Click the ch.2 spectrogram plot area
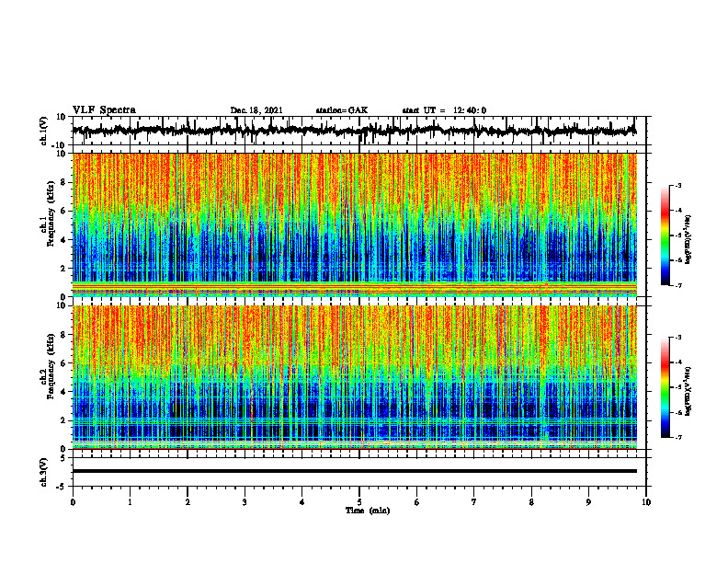The image size is (728, 563). pos(354,377)
